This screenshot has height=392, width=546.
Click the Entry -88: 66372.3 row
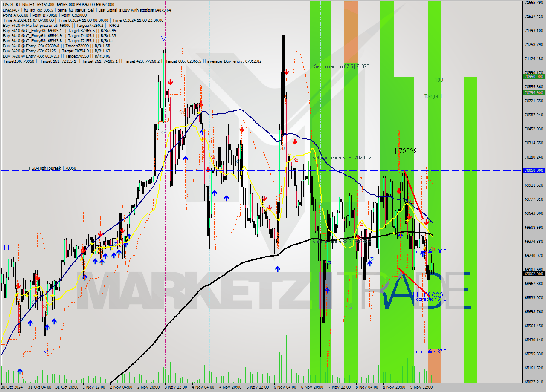[x=56, y=56]
